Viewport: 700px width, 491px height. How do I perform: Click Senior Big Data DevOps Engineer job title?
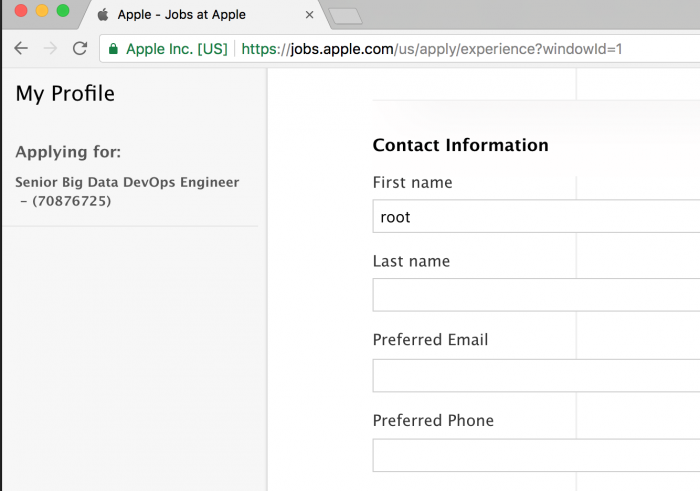127,191
